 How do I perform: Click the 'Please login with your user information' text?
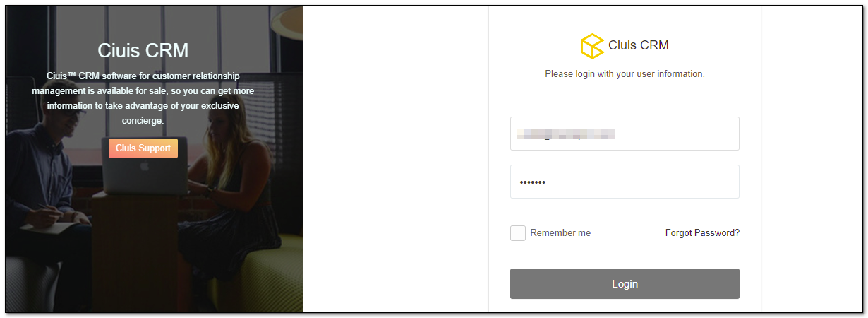(625, 73)
